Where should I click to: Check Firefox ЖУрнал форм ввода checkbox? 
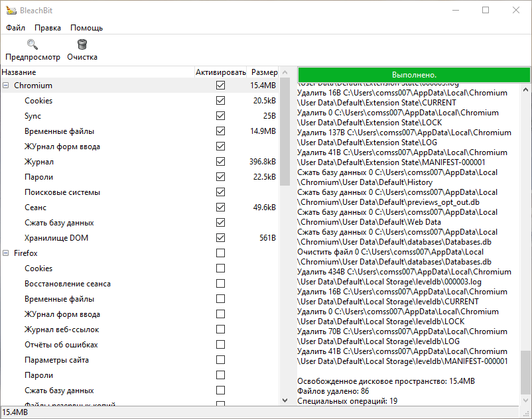tap(220, 314)
